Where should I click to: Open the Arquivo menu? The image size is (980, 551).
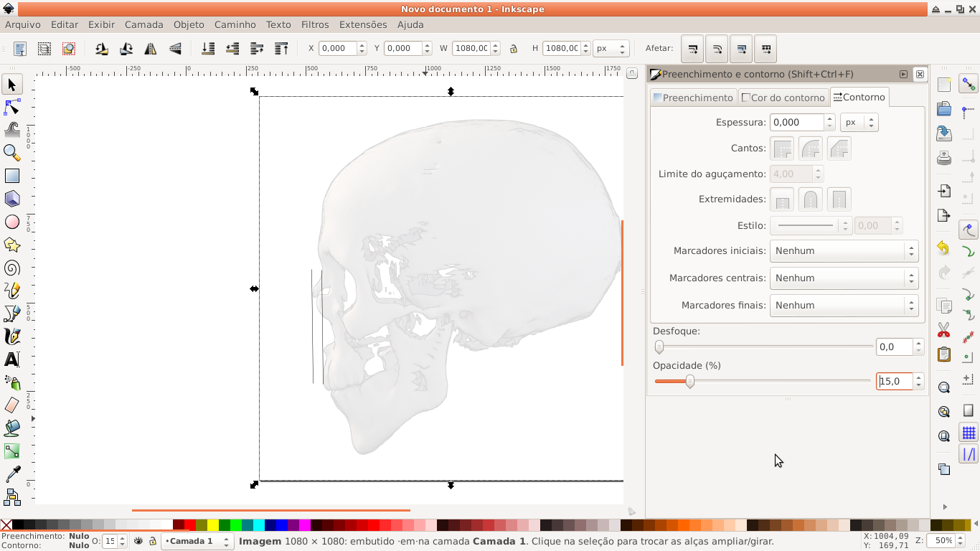coord(23,24)
